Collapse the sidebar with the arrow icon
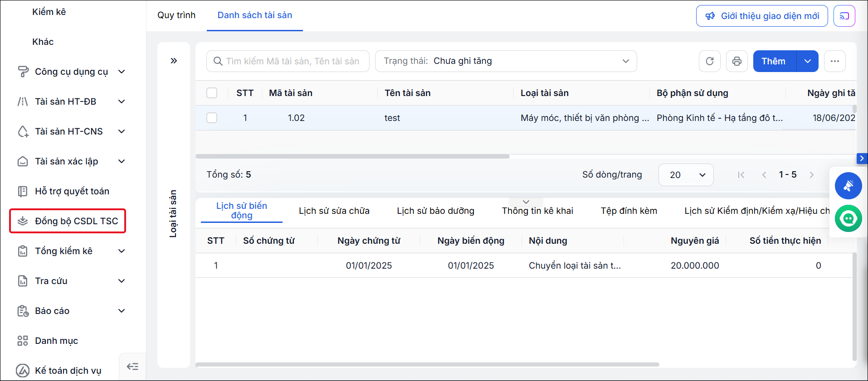868x381 pixels. (132, 367)
